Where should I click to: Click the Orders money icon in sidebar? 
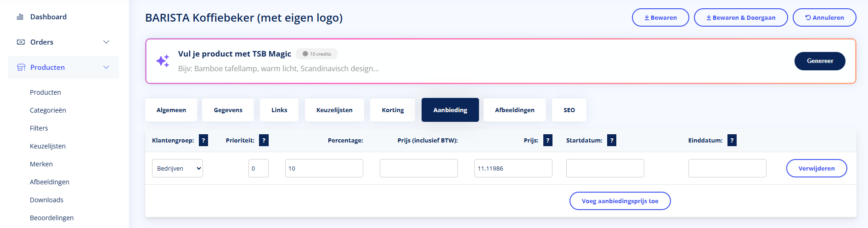click(x=21, y=42)
